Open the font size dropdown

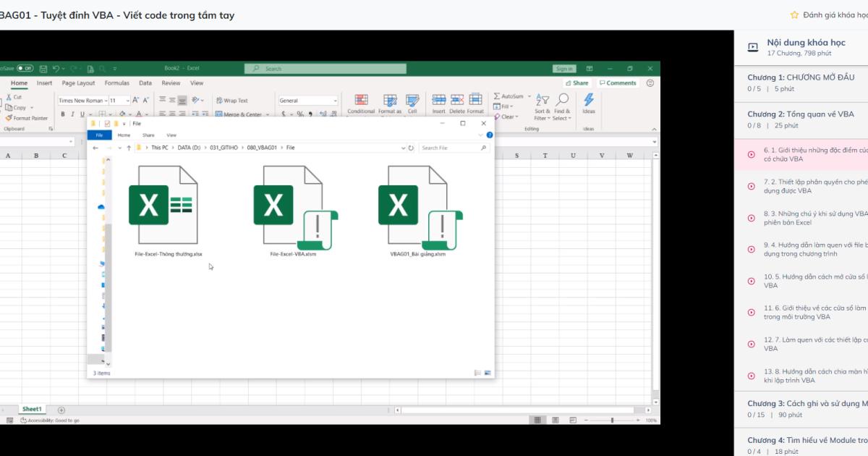coord(128,101)
